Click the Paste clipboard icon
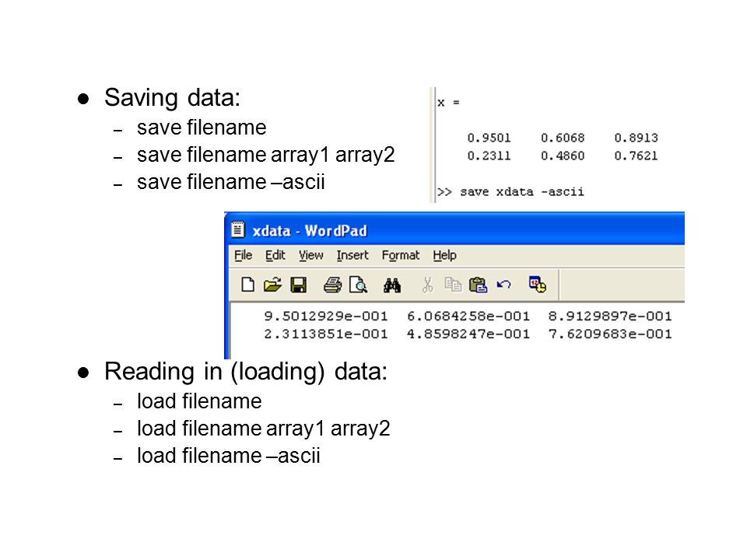The height and width of the screenshot is (560, 747). [x=478, y=285]
